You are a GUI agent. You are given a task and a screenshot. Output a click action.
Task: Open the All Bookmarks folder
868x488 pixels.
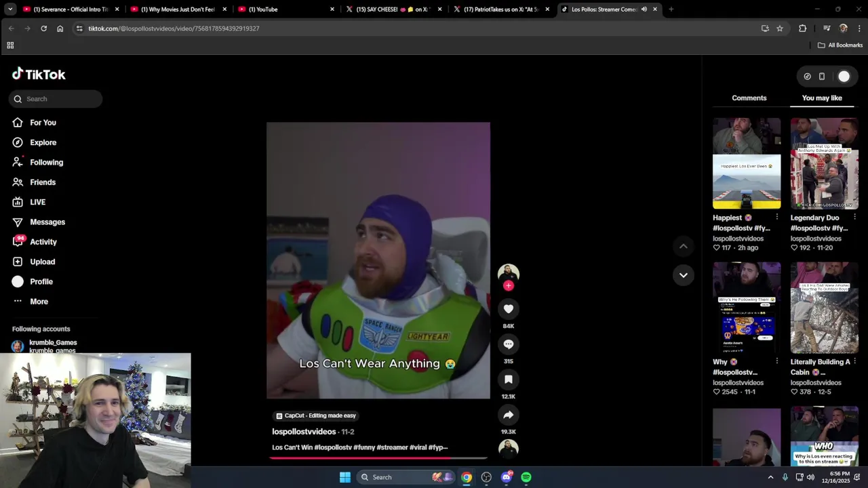point(840,45)
